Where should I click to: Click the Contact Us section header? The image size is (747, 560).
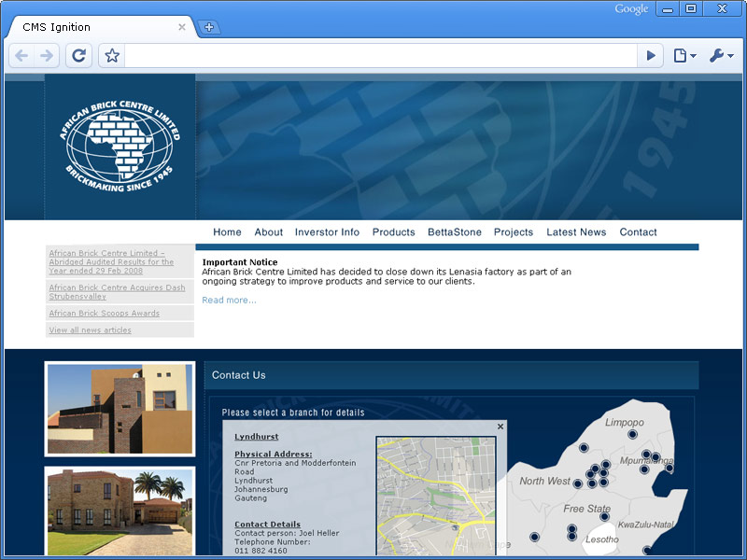click(452, 375)
